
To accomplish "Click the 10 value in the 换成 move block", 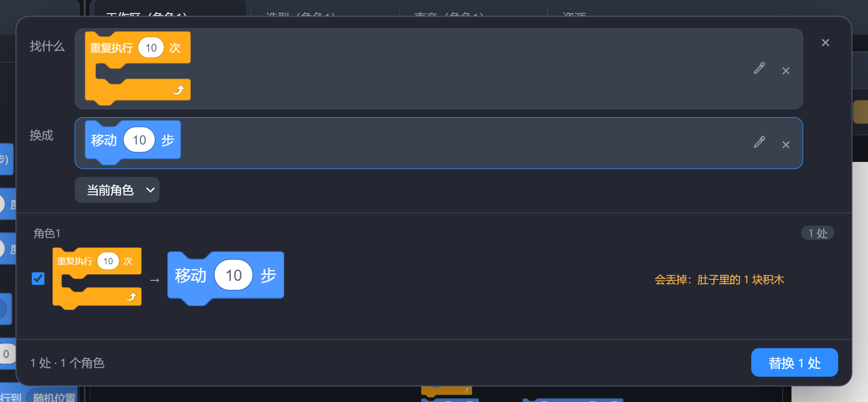I will (139, 140).
